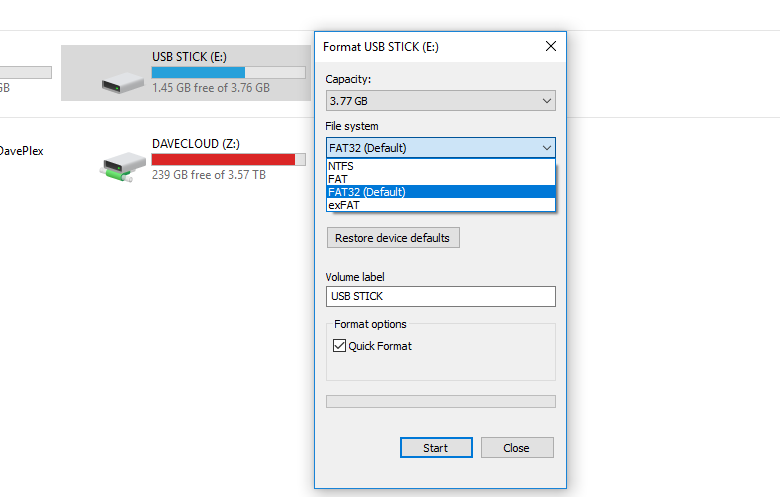Click the DAVECLOUD (Z:) drive label
This screenshot has height=497, width=780.
pyautogui.click(x=196, y=144)
